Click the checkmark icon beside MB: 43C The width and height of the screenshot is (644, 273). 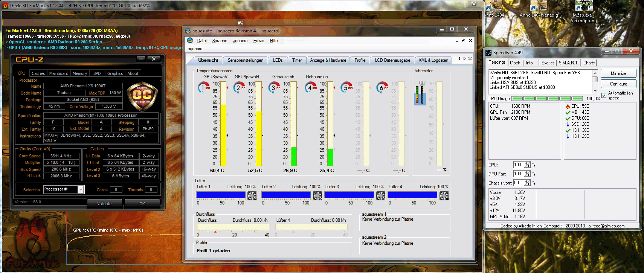[568, 112]
